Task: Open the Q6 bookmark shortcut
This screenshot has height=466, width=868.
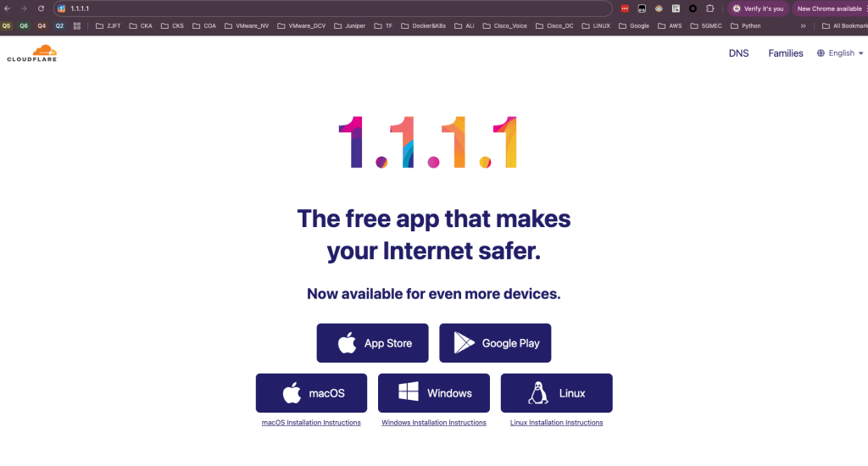Action: (24, 26)
